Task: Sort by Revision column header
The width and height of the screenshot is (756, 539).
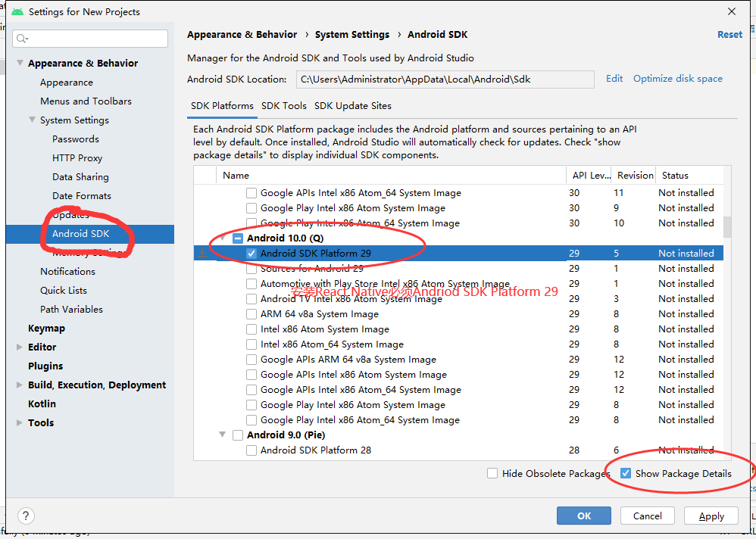Action: (x=635, y=176)
